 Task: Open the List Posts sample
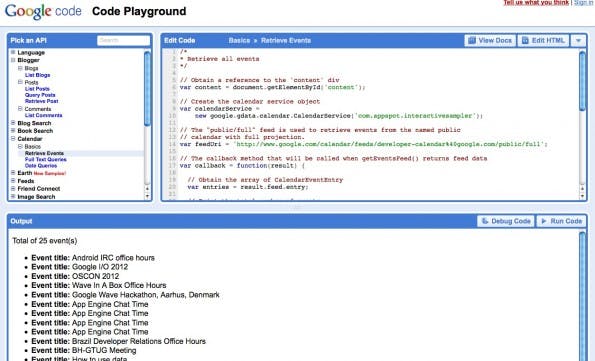[x=37, y=89]
